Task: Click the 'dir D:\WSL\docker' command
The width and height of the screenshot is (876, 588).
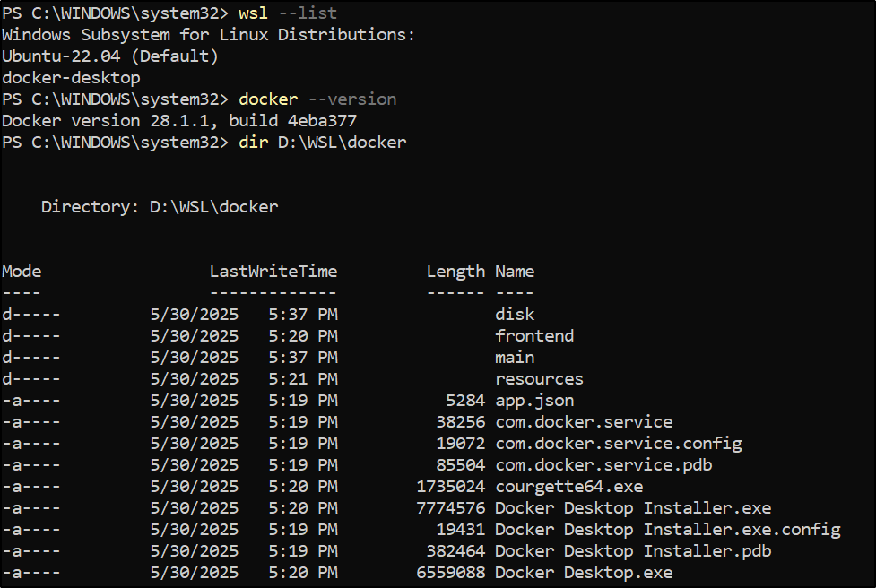Action: click(323, 143)
